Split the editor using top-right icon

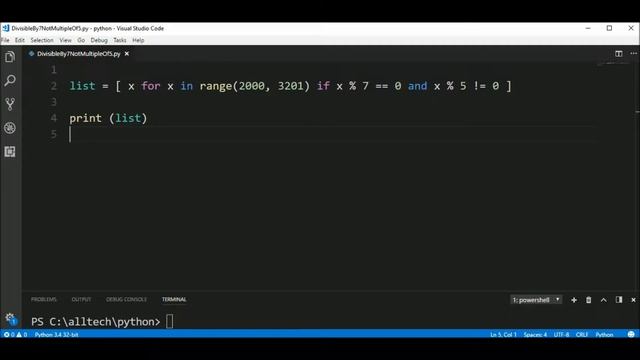(619, 53)
